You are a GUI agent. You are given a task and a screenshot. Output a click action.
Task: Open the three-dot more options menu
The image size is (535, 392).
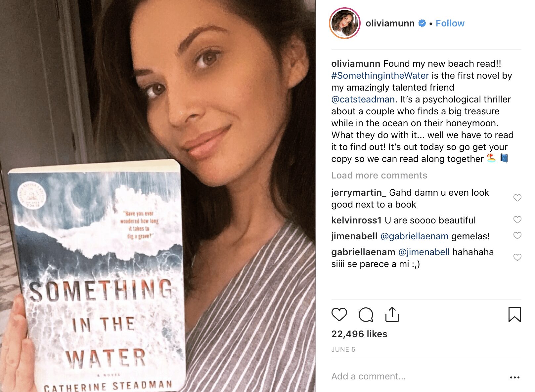(x=514, y=377)
